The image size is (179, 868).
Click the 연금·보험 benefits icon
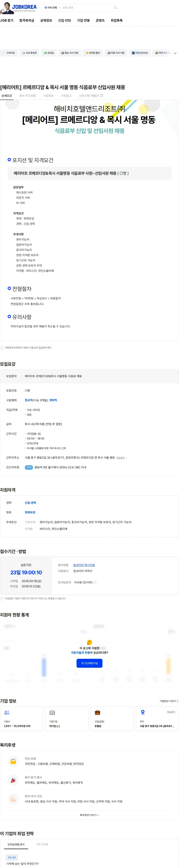[13, 762]
